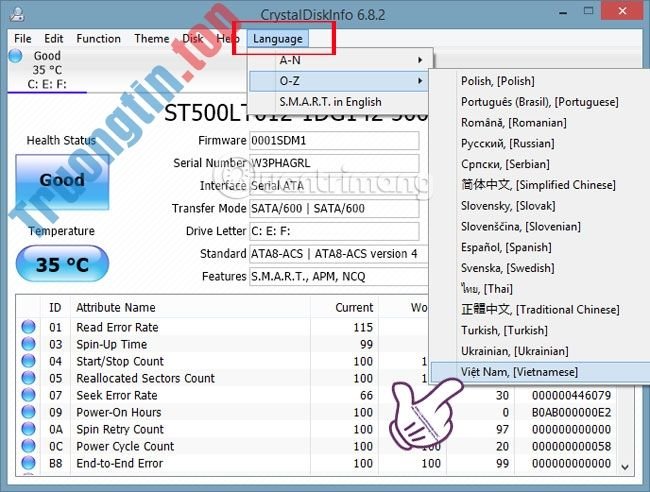Open the Theme menu
This screenshot has height=492, width=650.
(x=152, y=39)
